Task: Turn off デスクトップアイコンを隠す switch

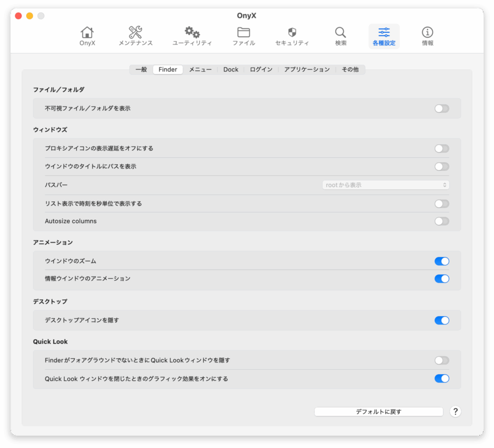Action: pos(441,321)
